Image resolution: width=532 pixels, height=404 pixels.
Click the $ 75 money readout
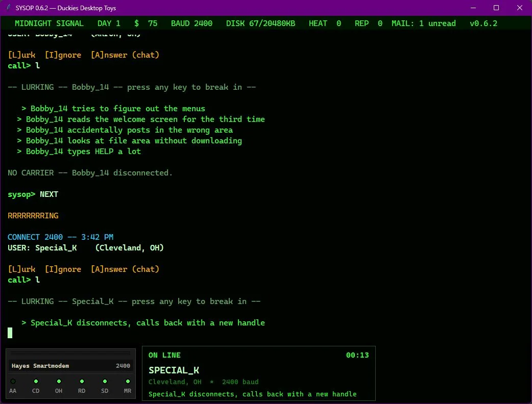[146, 23]
